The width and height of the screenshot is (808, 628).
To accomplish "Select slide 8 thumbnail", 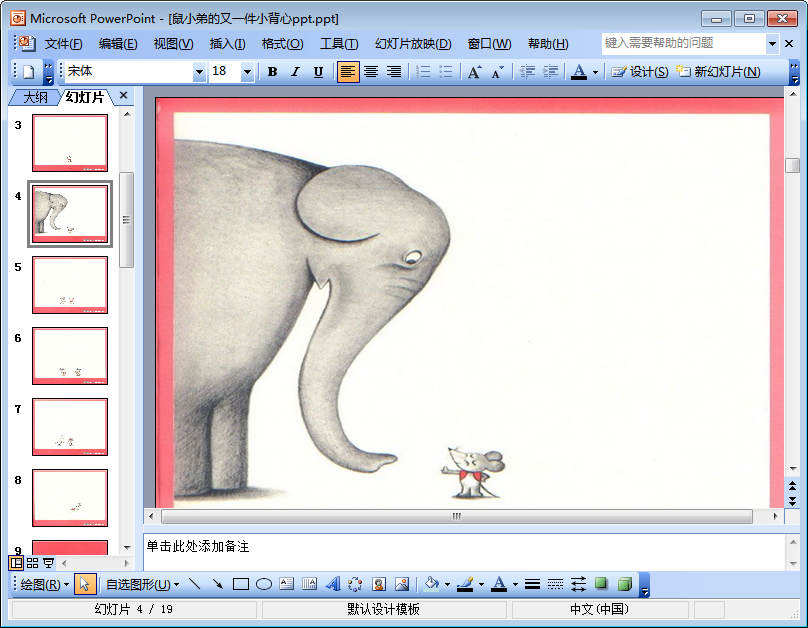I will pos(70,498).
